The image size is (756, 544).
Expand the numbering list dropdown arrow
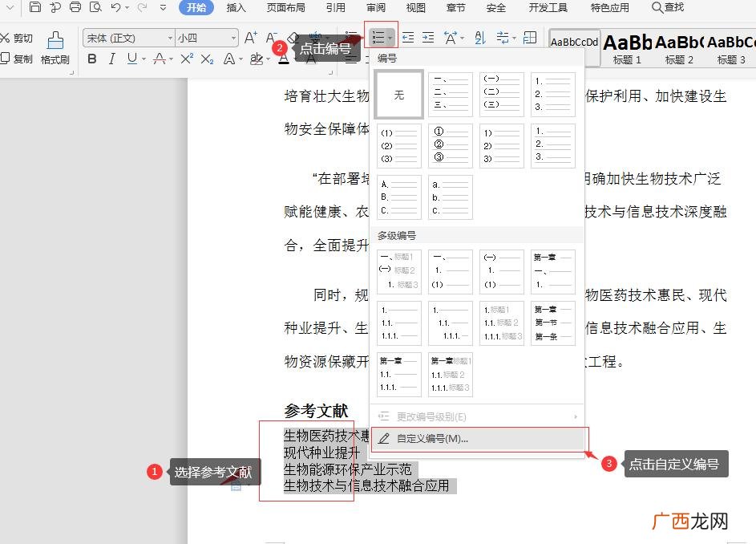click(390, 38)
